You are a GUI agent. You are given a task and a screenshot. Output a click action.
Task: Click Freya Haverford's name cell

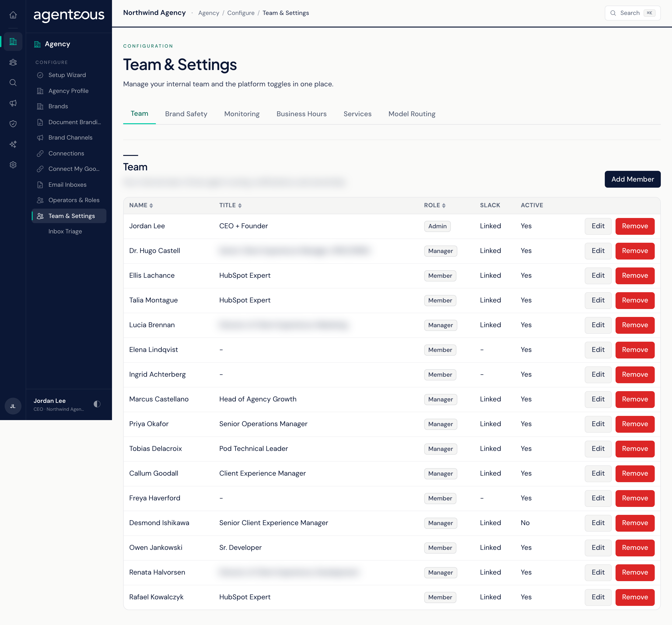click(155, 498)
